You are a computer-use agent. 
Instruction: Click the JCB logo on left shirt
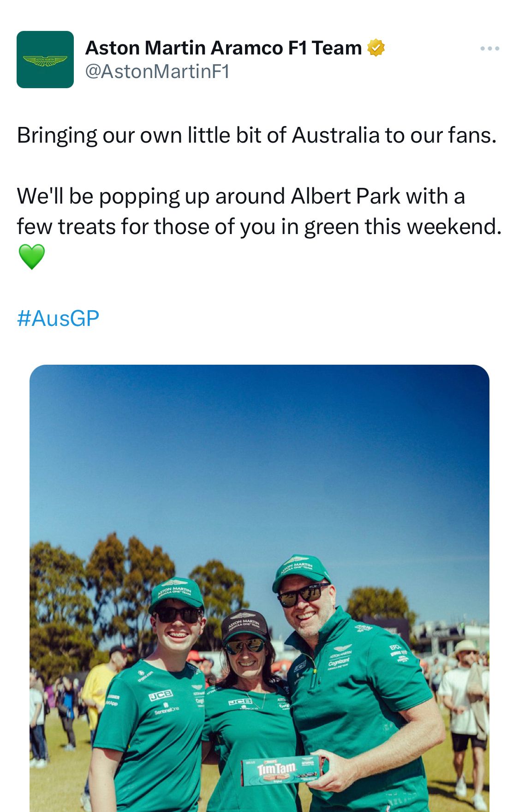point(161,695)
